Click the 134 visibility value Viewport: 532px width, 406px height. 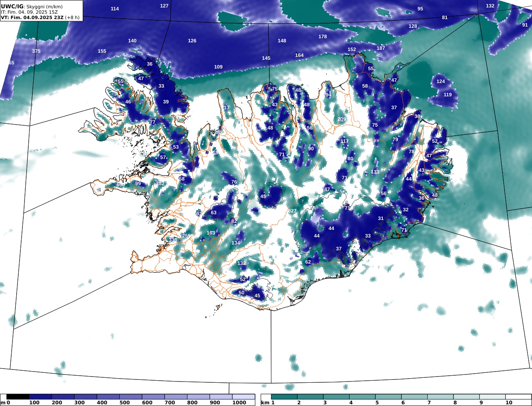236,243
